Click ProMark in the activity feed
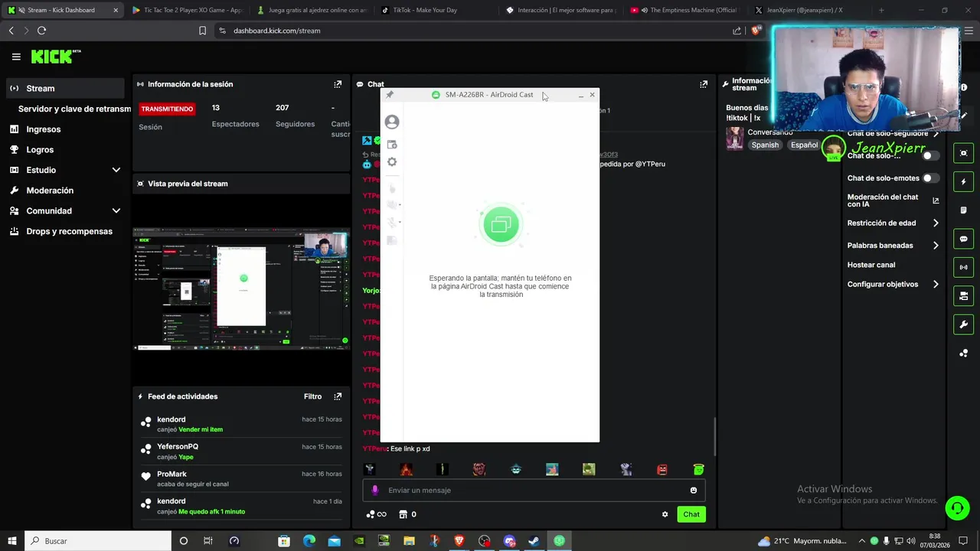Viewport: 980px width, 551px height. point(172,474)
